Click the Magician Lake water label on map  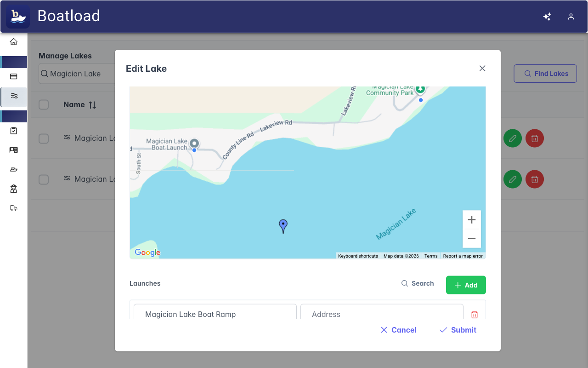[396, 224]
